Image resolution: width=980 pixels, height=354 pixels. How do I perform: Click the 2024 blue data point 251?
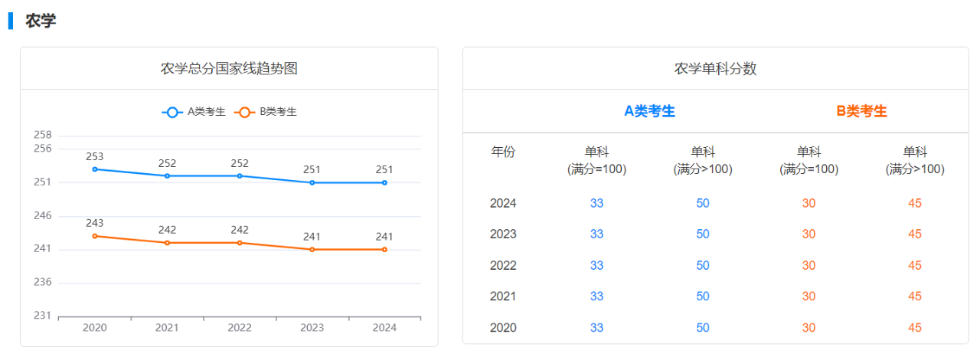point(384,183)
